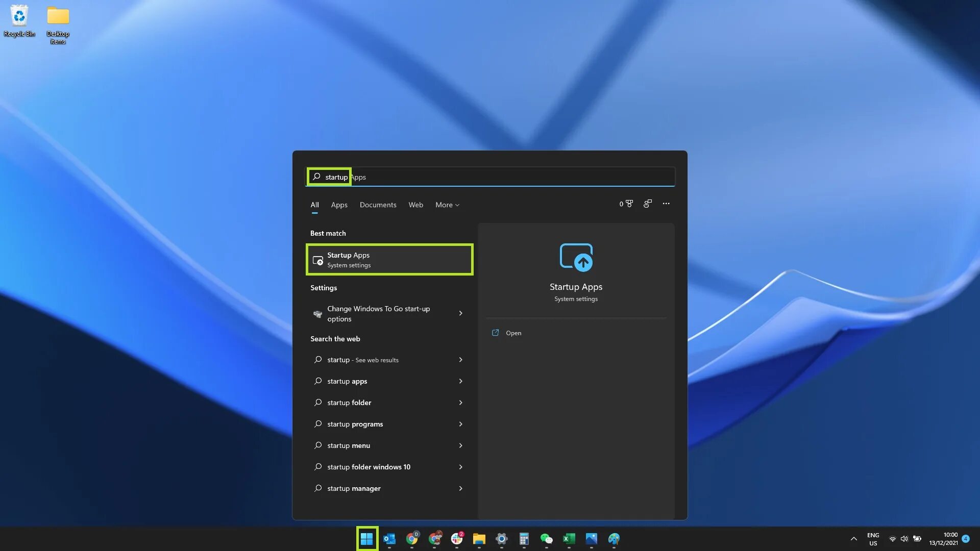This screenshot has height=551, width=980.
Task: Switch to the Documents search tab
Action: (x=378, y=205)
